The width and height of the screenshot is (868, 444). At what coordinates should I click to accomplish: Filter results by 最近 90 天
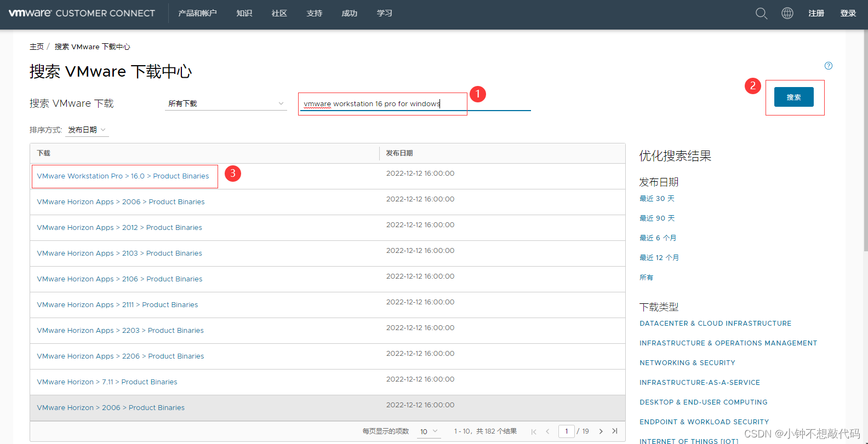(x=657, y=218)
